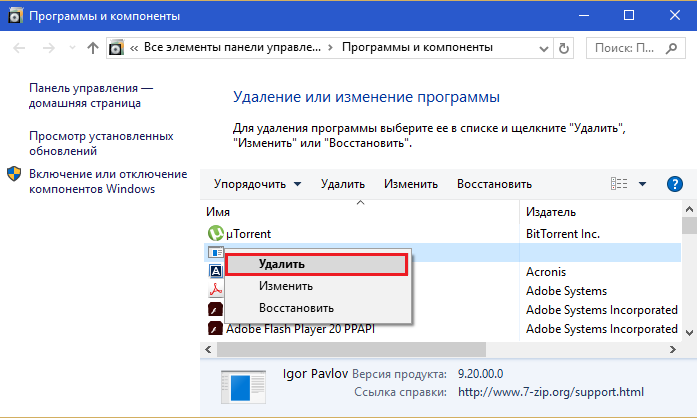Click the selected program's icon in the list
Screen dimensions: 697x418
pyautogui.click(x=216, y=253)
